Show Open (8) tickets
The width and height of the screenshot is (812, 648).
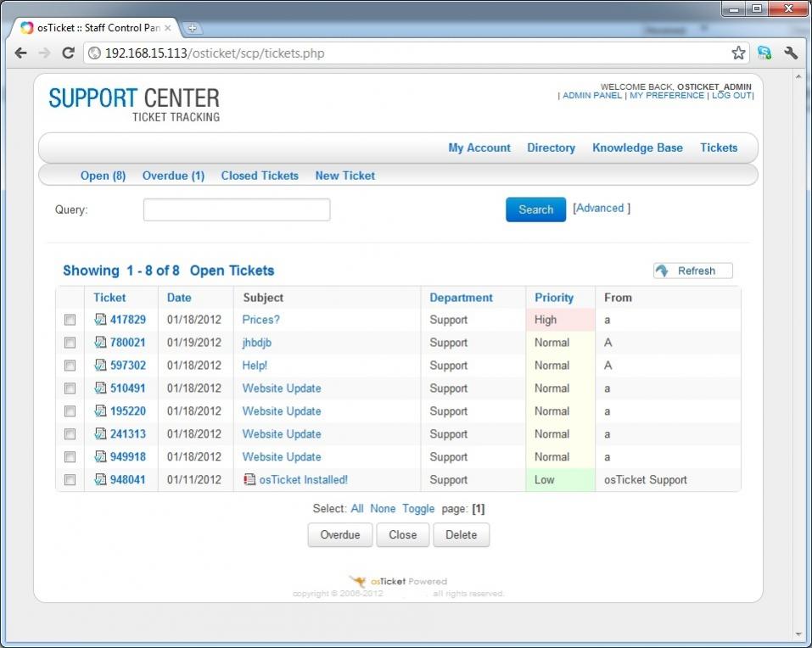(x=103, y=176)
